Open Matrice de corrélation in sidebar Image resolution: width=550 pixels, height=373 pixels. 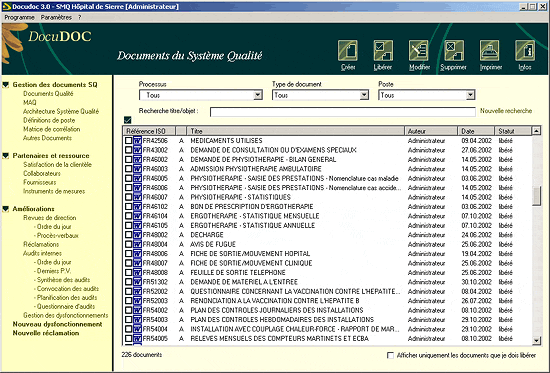click(52, 129)
